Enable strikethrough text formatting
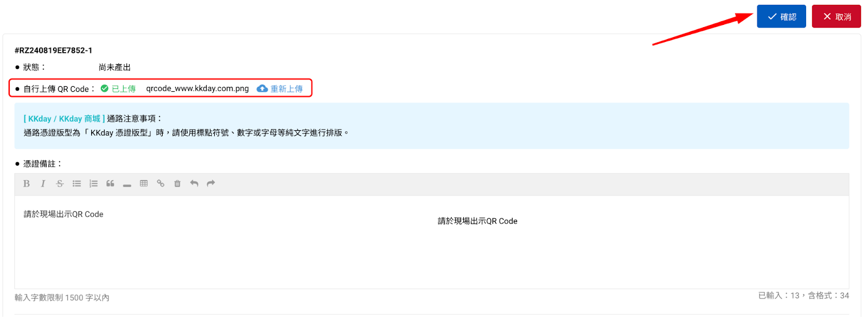This screenshot has width=868, height=317. pyautogui.click(x=60, y=183)
